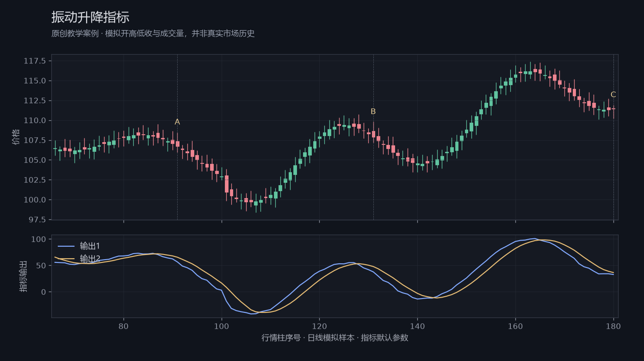Click the 价格 y-axis label
This screenshot has width=644, height=361.
(16, 137)
